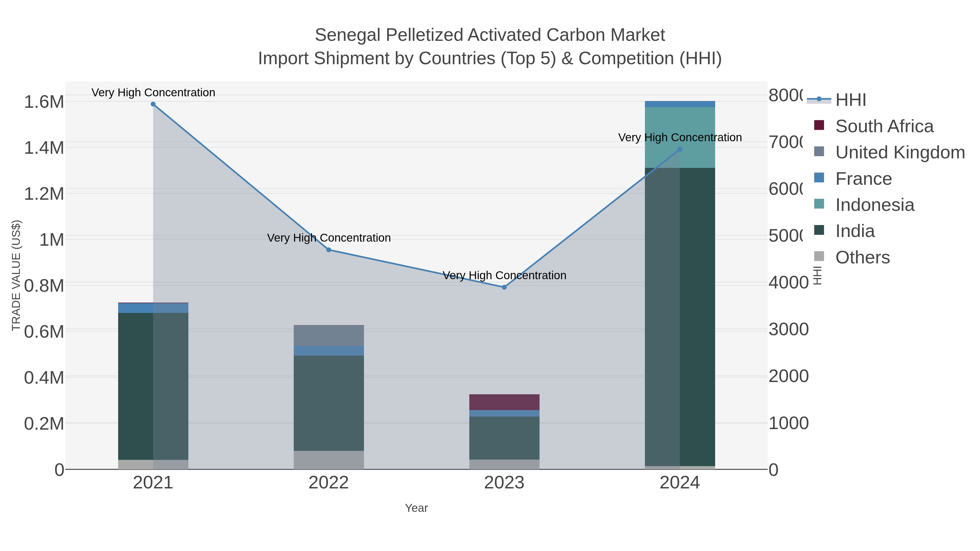Click the United Kingdom gray-blue swatch
The height and width of the screenshot is (551, 980).
pos(819,151)
